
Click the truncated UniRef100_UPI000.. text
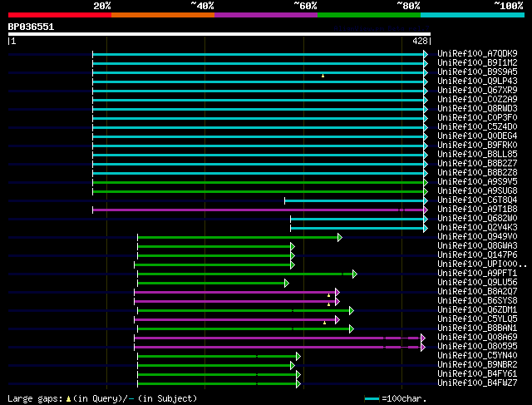tap(482, 264)
